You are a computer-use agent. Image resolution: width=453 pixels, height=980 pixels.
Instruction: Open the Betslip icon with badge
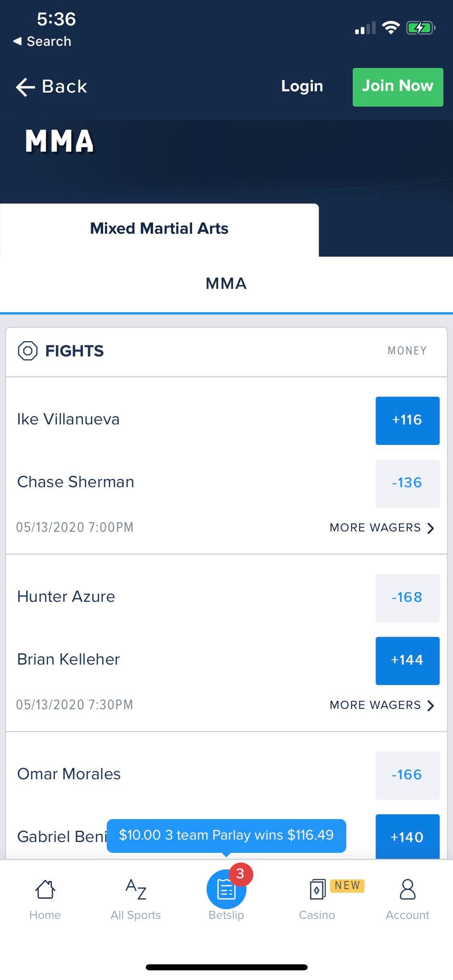point(226,889)
